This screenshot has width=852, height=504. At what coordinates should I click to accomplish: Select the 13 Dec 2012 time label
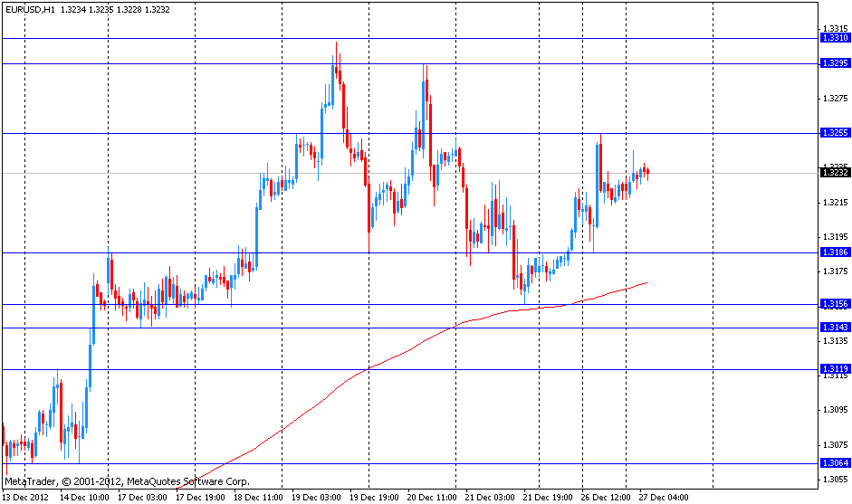click(25, 497)
